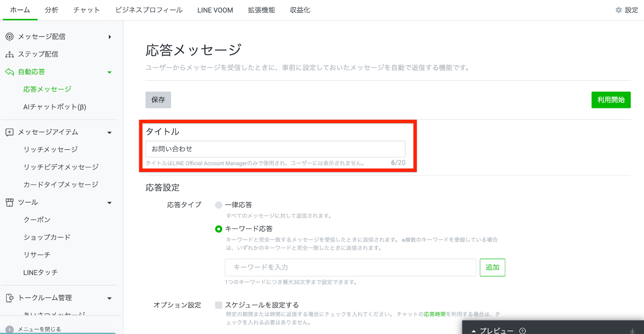Open the LINE VOOM tab
This screenshot has height=334, width=644.
215,10
